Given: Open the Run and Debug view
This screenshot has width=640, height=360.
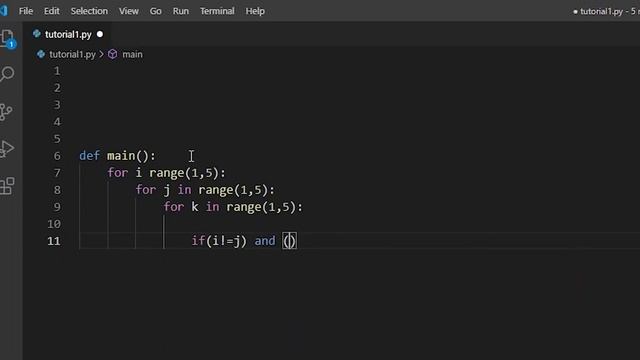Looking at the screenshot, I should (7, 149).
